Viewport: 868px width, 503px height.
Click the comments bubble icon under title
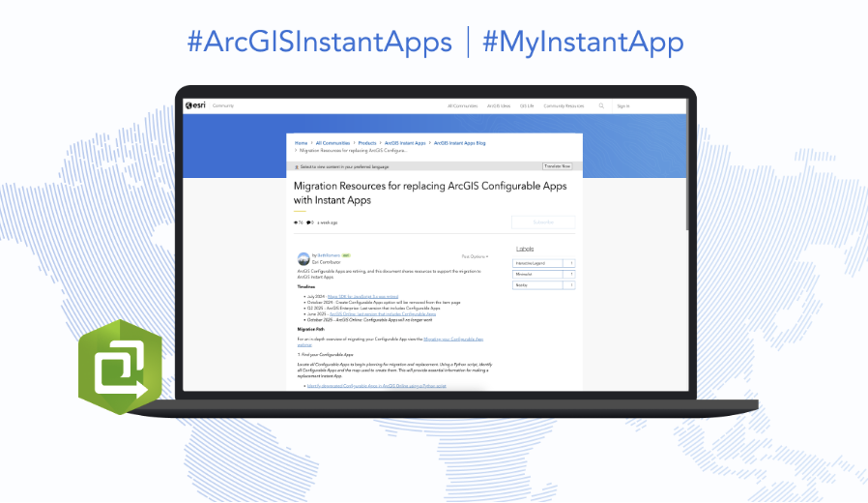coord(308,222)
